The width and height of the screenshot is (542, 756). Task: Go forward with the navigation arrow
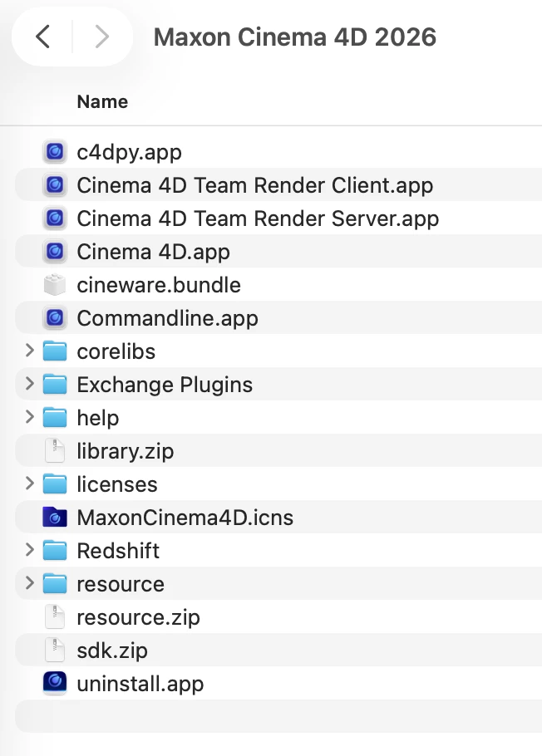(x=102, y=37)
